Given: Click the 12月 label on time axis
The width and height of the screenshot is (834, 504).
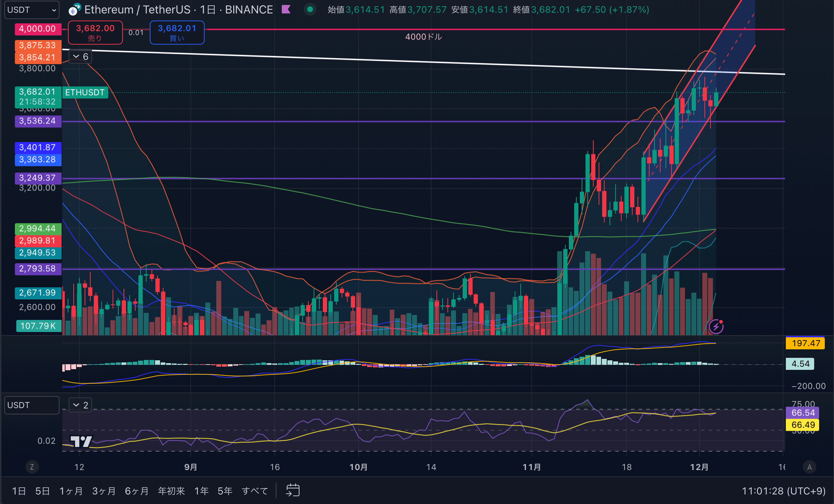Looking at the screenshot, I should 699,467.
